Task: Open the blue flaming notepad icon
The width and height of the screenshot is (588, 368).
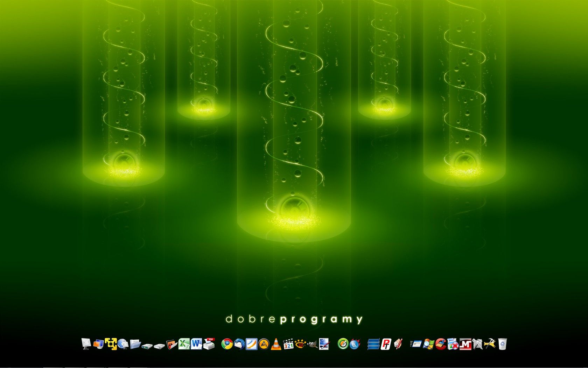Action: (x=355, y=344)
